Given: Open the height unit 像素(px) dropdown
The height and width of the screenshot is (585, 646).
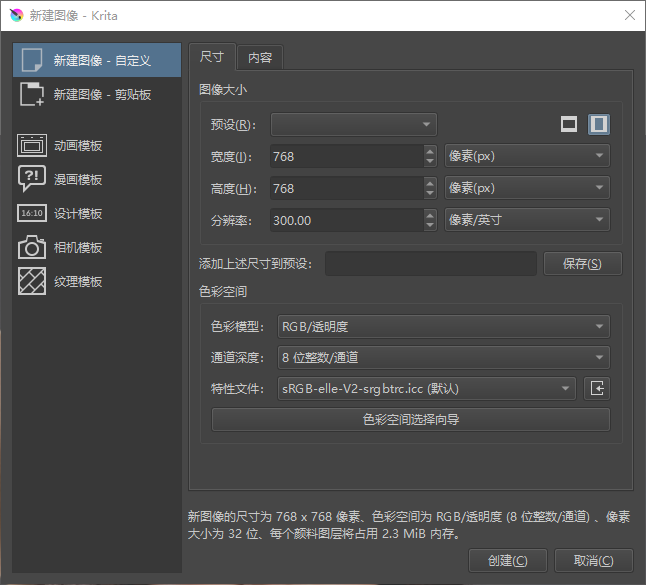Looking at the screenshot, I should (527, 188).
